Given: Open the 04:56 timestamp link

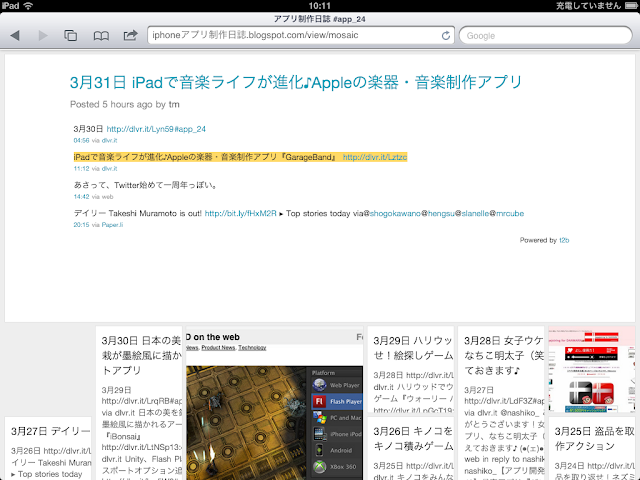Looking at the screenshot, I should point(81,140).
